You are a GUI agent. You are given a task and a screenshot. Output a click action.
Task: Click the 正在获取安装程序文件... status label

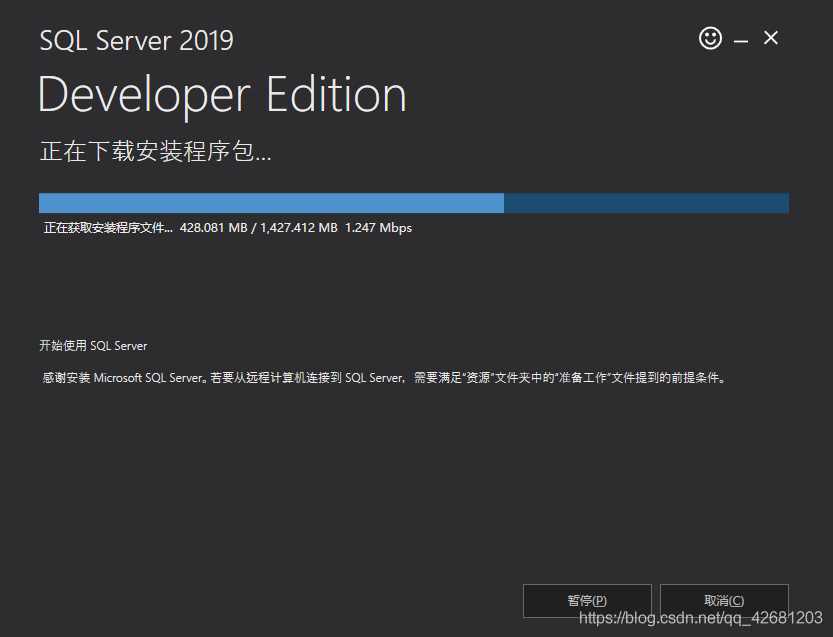108,228
